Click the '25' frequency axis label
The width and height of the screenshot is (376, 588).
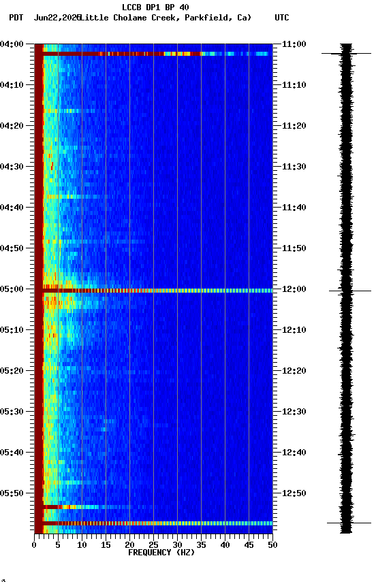click(x=153, y=545)
